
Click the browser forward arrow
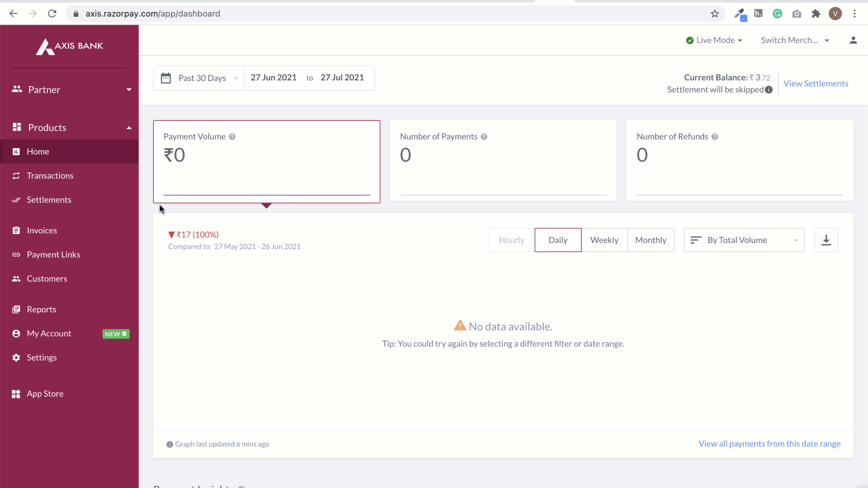pyautogui.click(x=32, y=13)
